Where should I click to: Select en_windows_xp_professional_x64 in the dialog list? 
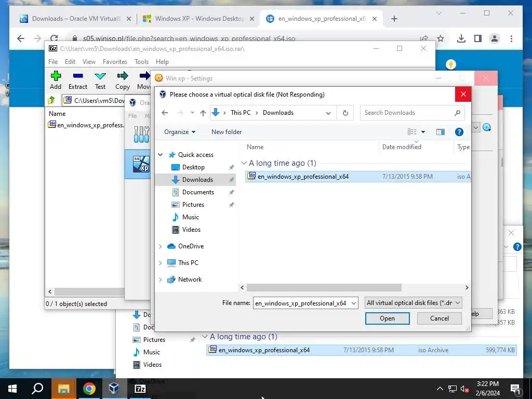358,177
